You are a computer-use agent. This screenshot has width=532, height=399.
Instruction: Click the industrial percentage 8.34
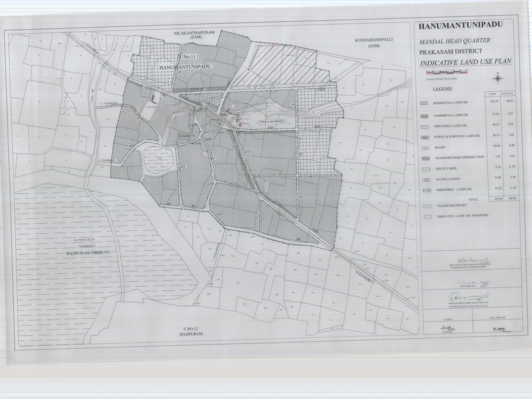click(511, 124)
